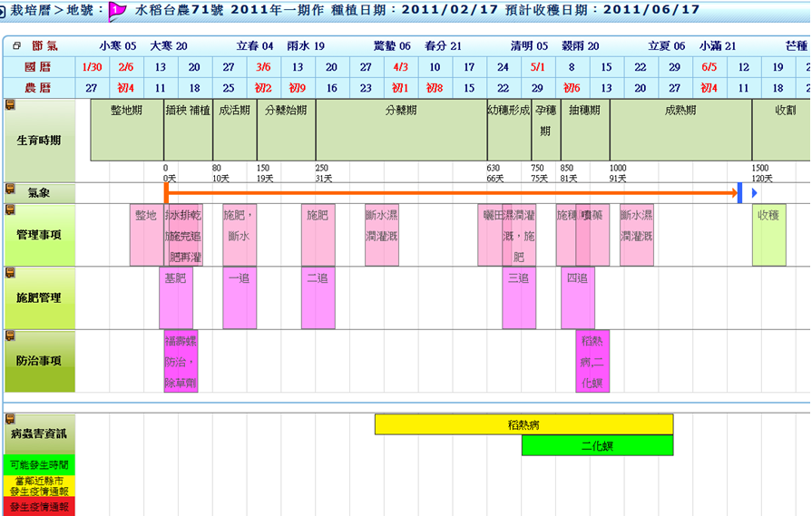This screenshot has width=812, height=516.
Task: Select the 孕穗期 growth stage block
Action: 546,130
